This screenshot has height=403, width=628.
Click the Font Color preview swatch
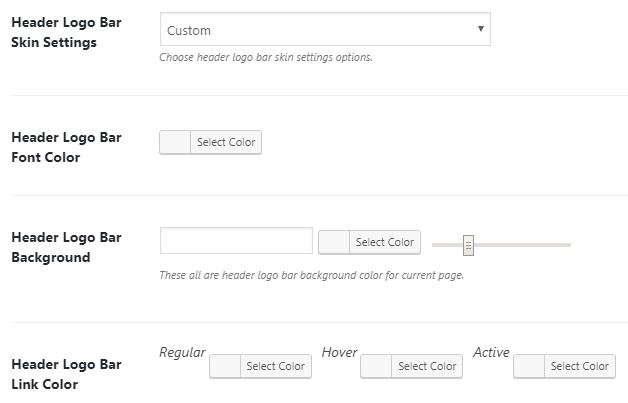175,142
